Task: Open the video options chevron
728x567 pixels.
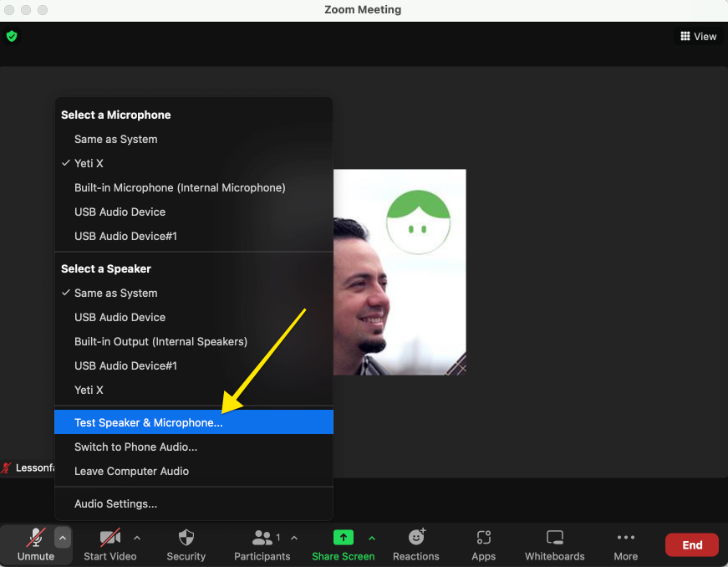Action: tap(137, 538)
